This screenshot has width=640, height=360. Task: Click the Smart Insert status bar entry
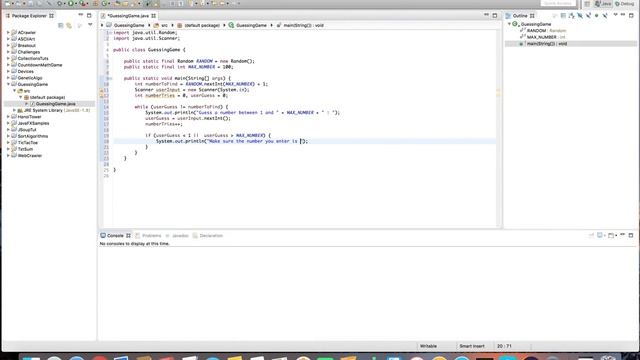point(472,346)
